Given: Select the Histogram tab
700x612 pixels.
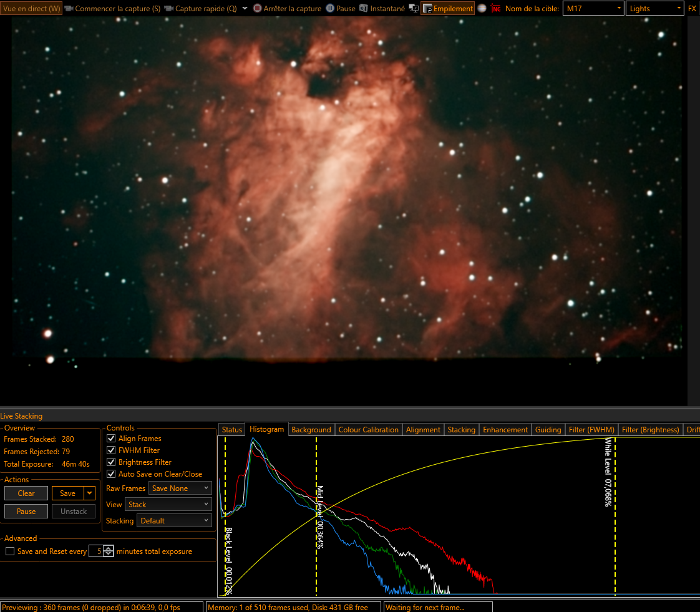Looking at the screenshot, I should [x=266, y=429].
